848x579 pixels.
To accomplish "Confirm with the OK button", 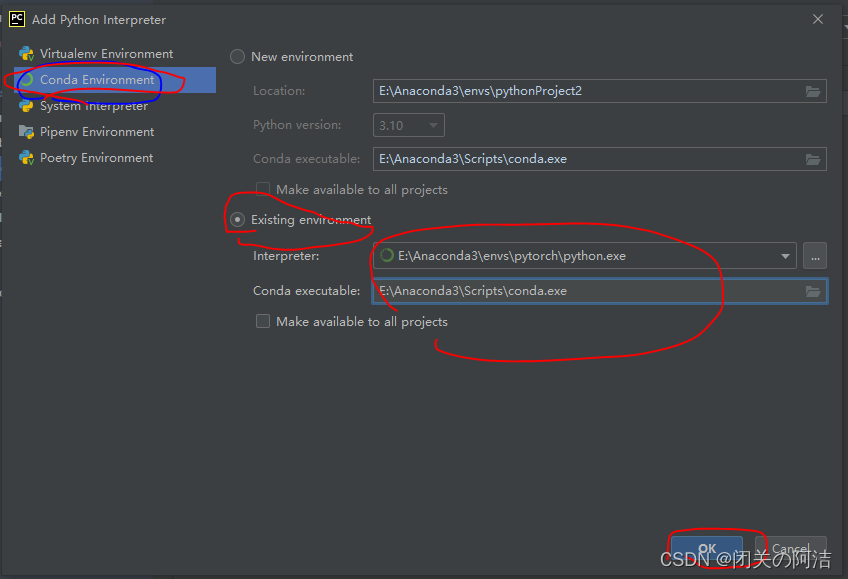I will click(707, 549).
